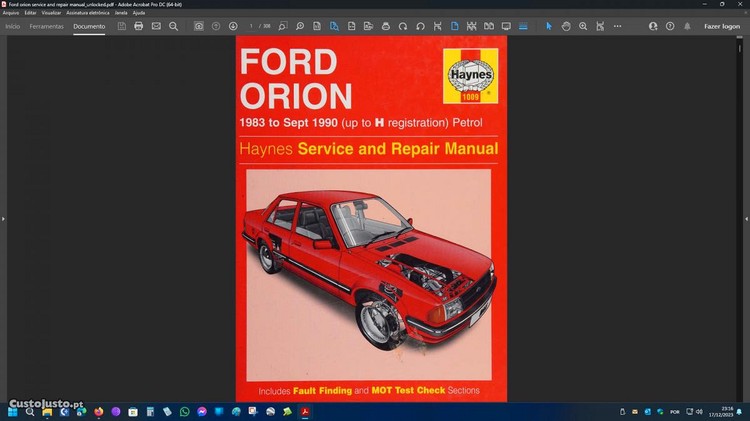
Task: Click the Fazer logon button
Action: [722, 26]
